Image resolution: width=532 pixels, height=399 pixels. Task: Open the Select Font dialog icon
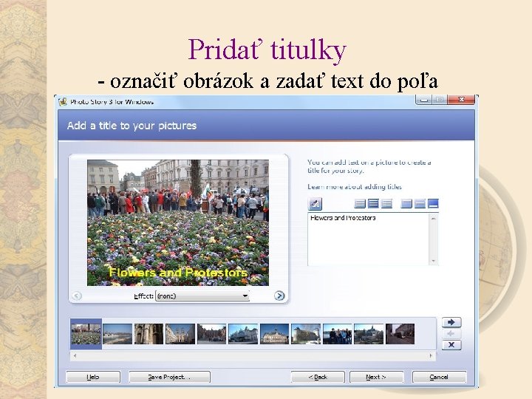coord(315,204)
